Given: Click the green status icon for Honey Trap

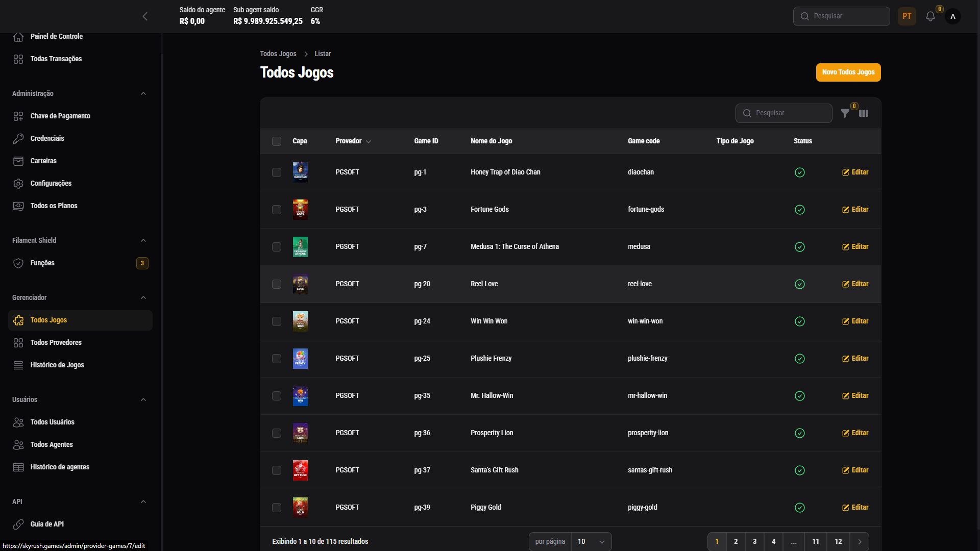Looking at the screenshot, I should pyautogui.click(x=800, y=172).
